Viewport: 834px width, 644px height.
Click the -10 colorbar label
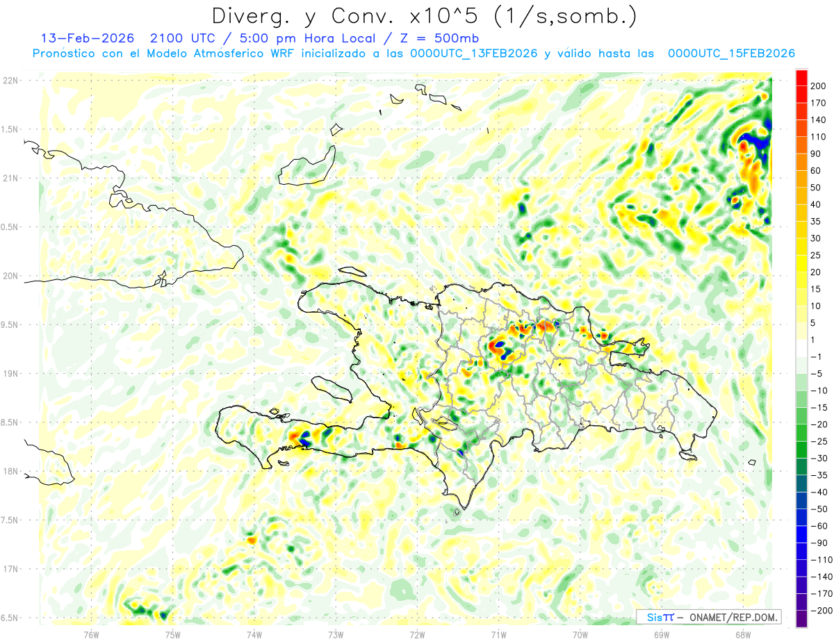pyautogui.click(x=821, y=390)
